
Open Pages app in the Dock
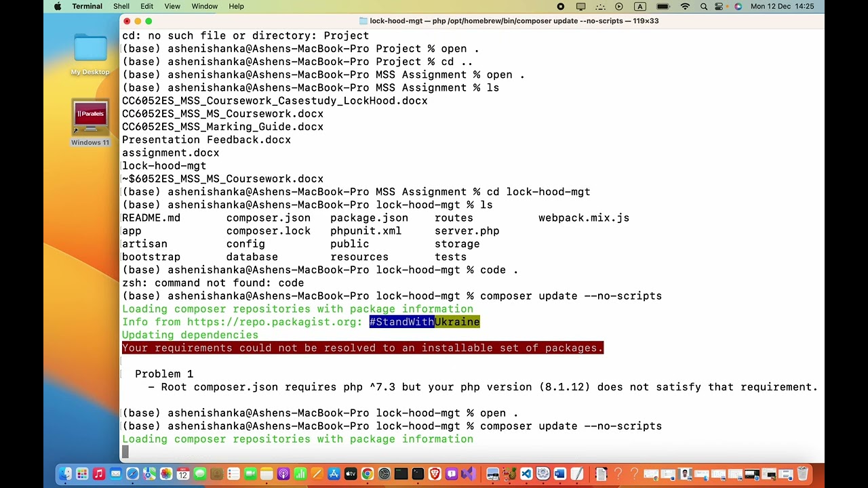(x=317, y=474)
